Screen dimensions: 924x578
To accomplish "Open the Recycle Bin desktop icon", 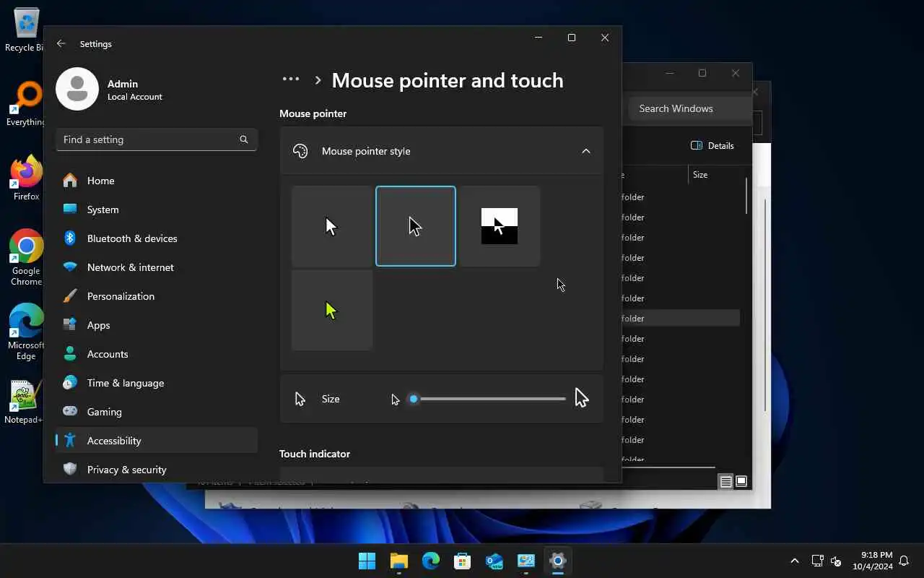I will pyautogui.click(x=26, y=30).
